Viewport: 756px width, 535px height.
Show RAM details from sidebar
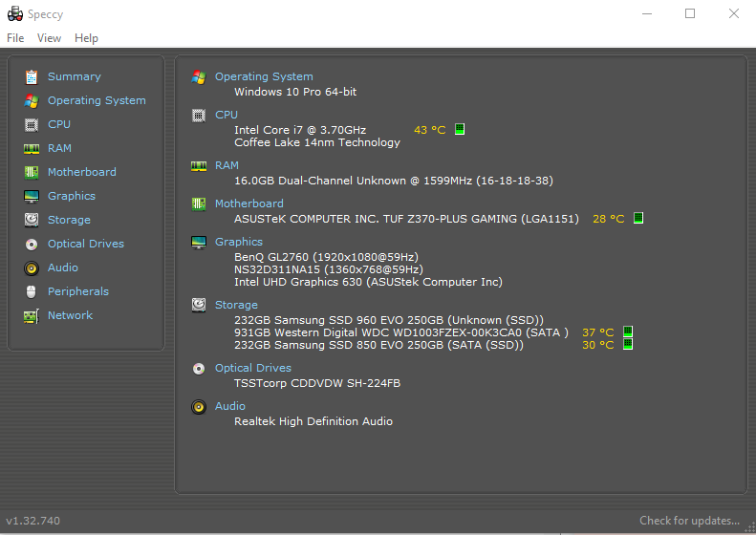(59, 148)
